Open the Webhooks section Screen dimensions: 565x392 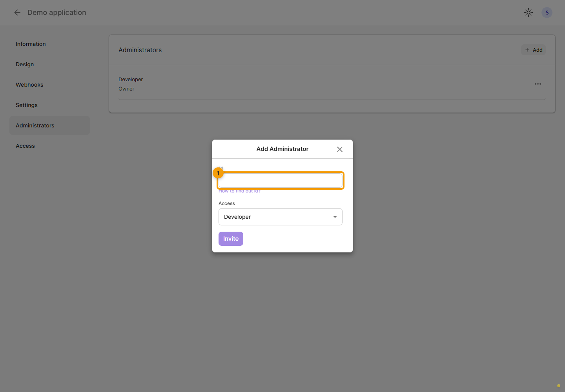click(x=49, y=85)
